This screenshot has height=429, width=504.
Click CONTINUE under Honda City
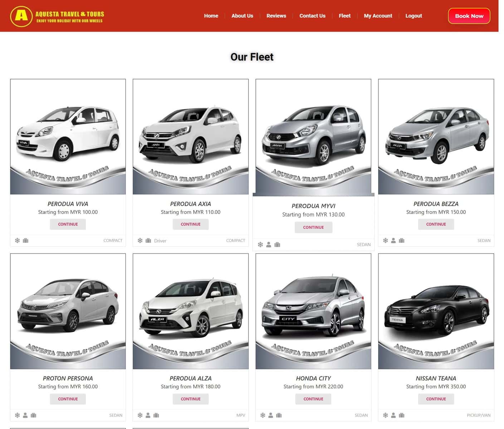click(313, 399)
